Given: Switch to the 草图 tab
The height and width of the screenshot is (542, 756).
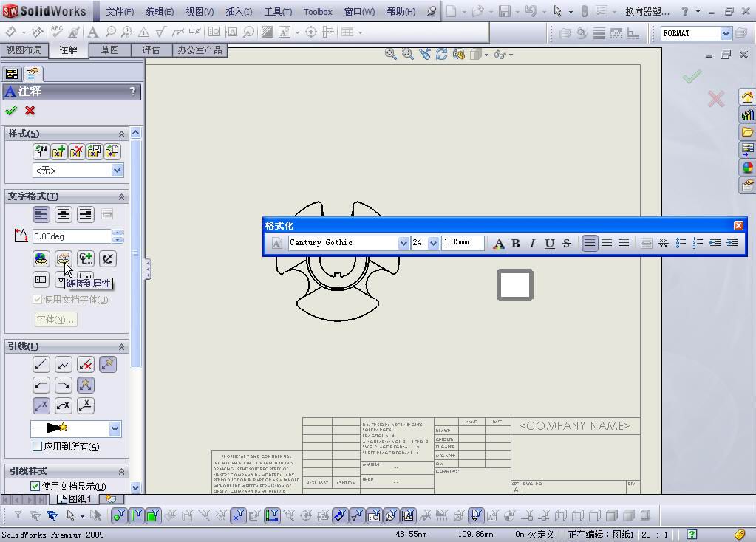Looking at the screenshot, I should 109,50.
